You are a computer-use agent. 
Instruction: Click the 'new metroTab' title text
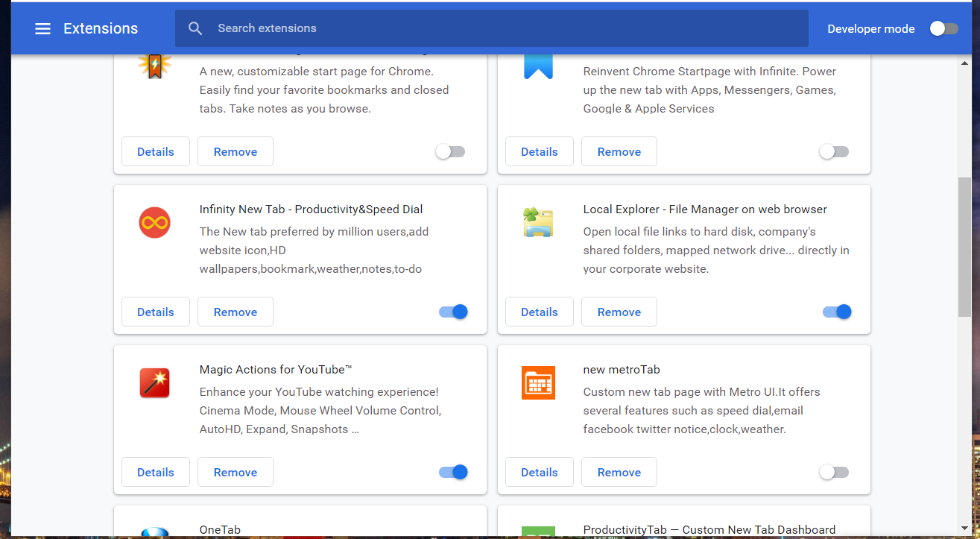[x=622, y=370]
